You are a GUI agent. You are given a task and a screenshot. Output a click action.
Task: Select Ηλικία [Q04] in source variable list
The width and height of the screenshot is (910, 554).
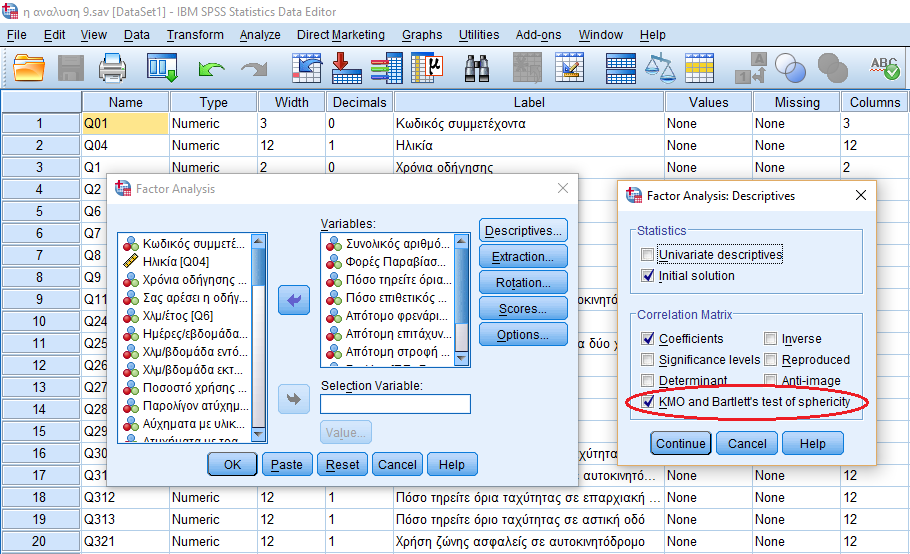(176, 262)
